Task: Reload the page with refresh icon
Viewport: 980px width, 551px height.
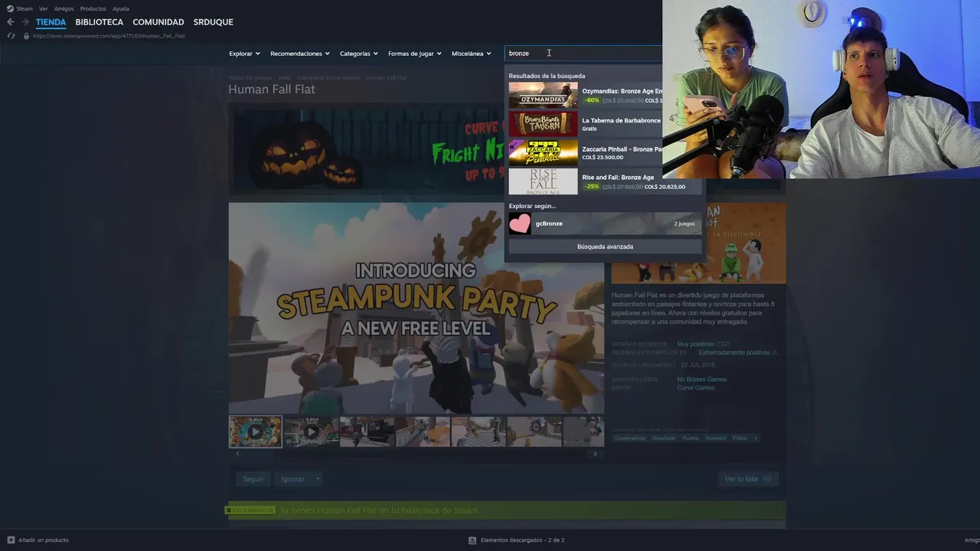Action: (x=11, y=36)
